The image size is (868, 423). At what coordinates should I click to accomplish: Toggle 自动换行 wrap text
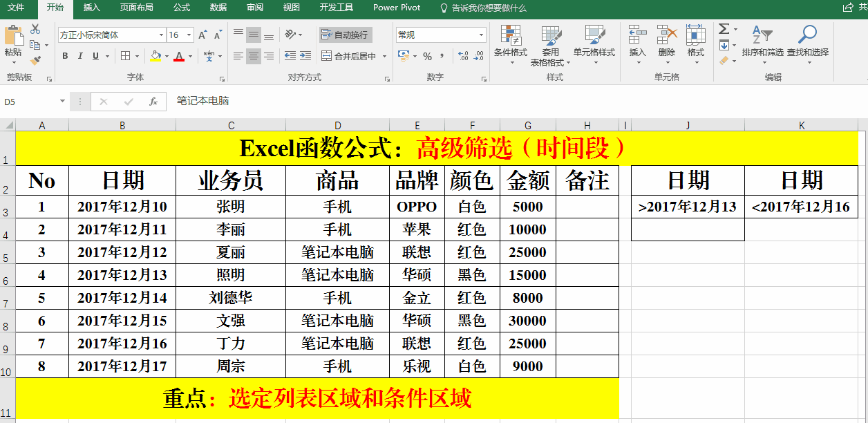tap(346, 35)
